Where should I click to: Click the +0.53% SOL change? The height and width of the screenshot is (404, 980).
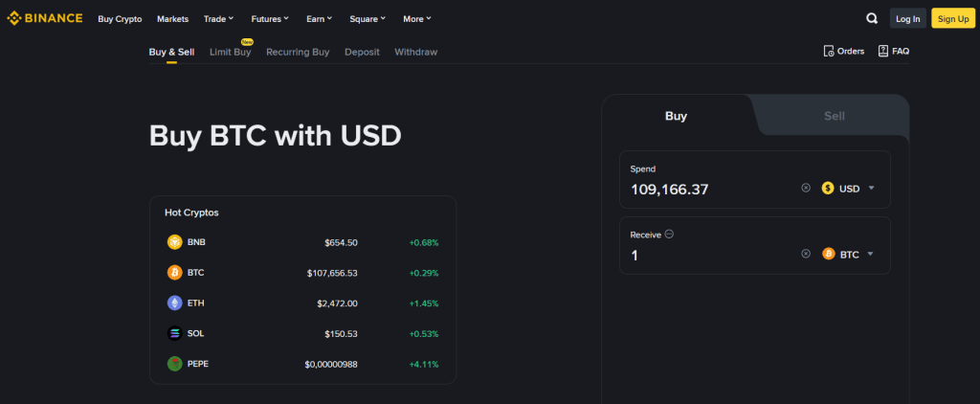pyautogui.click(x=424, y=333)
